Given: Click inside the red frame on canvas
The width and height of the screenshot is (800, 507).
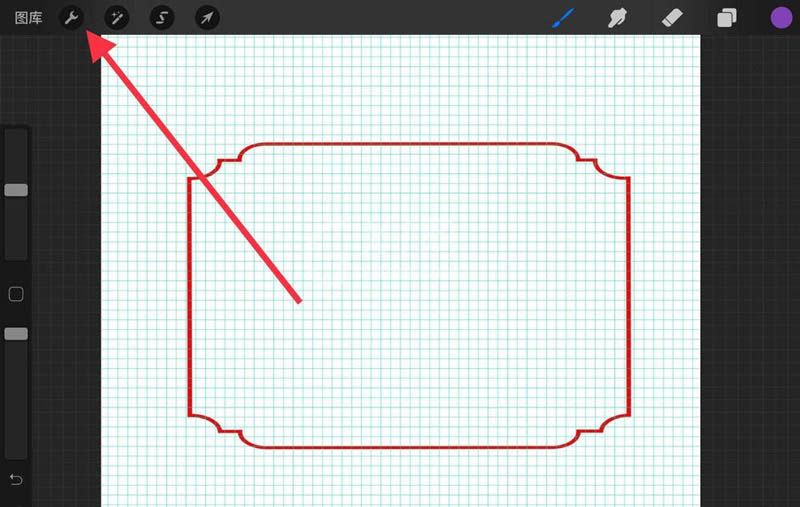Looking at the screenshot, I should click(x=409, y=296).
